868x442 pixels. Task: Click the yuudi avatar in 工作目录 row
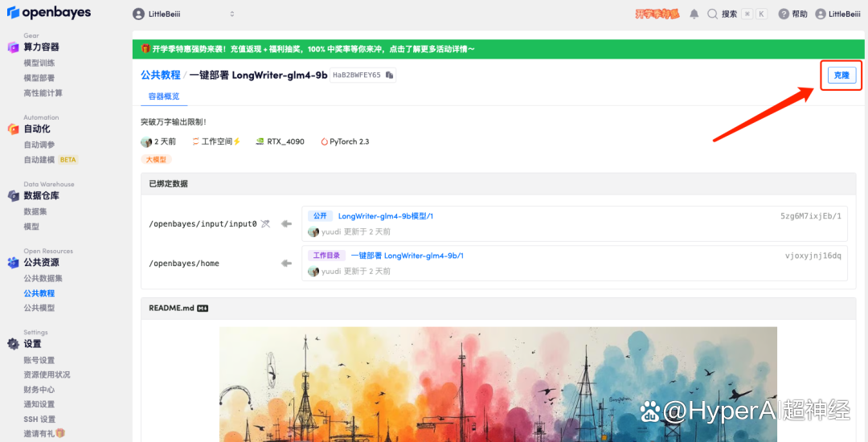point(313,271)
